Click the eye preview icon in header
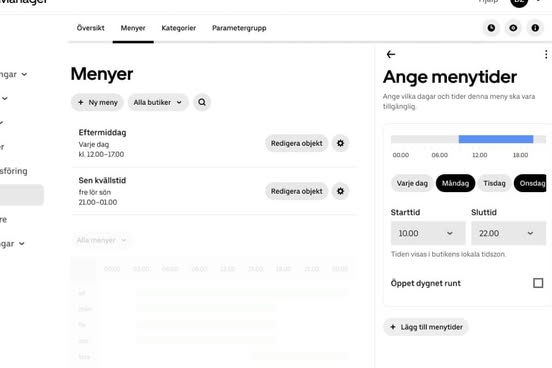Viewport: 552px width, 368px height. [513, 28]
